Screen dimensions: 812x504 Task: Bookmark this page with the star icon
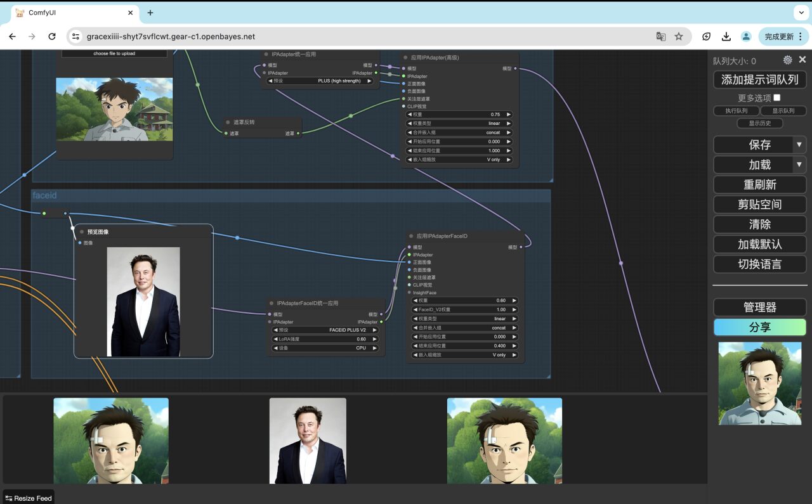[x=679, y=37]
